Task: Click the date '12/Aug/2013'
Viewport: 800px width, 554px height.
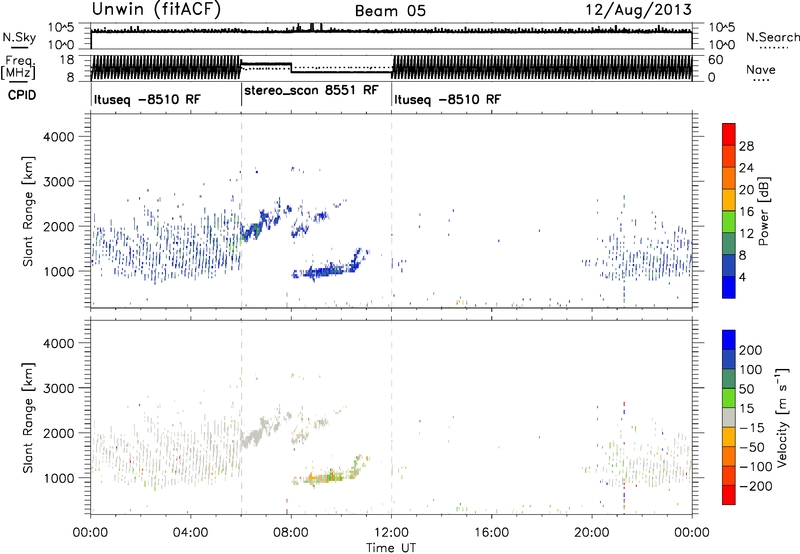Action: 639,10
